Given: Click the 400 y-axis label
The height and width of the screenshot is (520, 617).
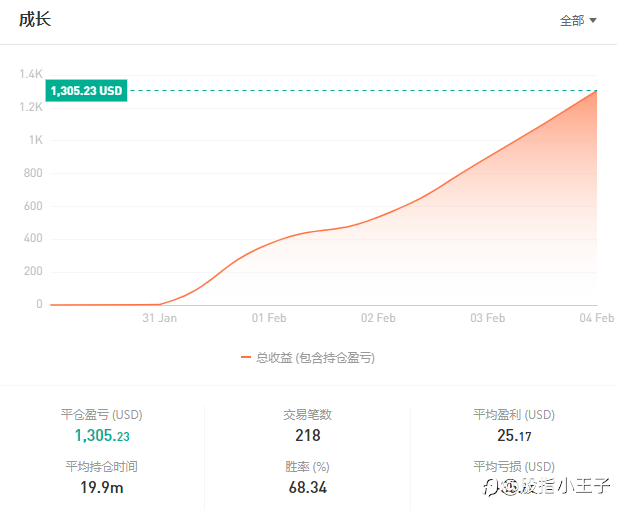Looking at the screenshot, I should click(x=33, y=238).
